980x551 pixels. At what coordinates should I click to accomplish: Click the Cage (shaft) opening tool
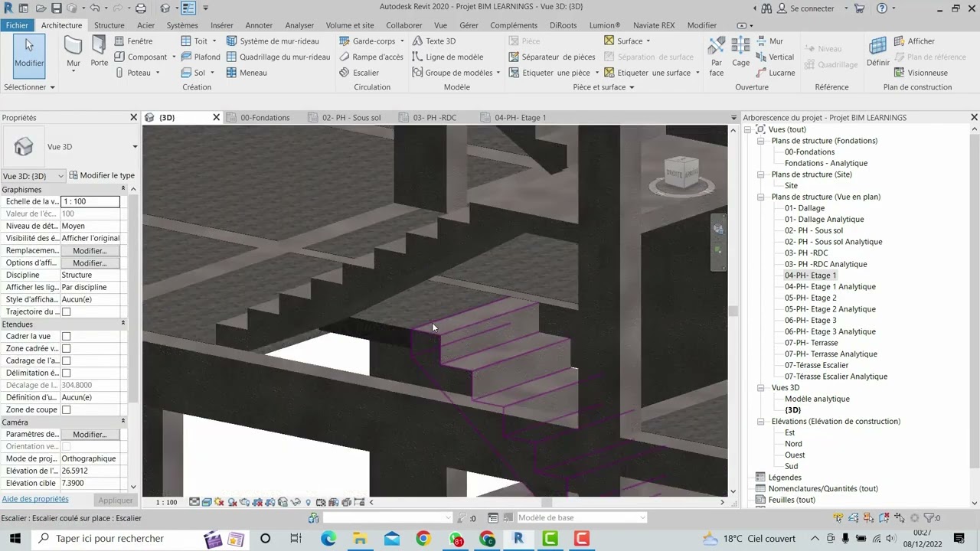point(740,51)
